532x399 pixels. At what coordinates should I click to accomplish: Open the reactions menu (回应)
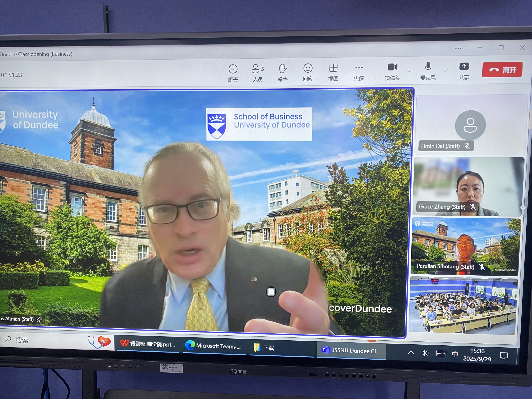click(308, 72)
